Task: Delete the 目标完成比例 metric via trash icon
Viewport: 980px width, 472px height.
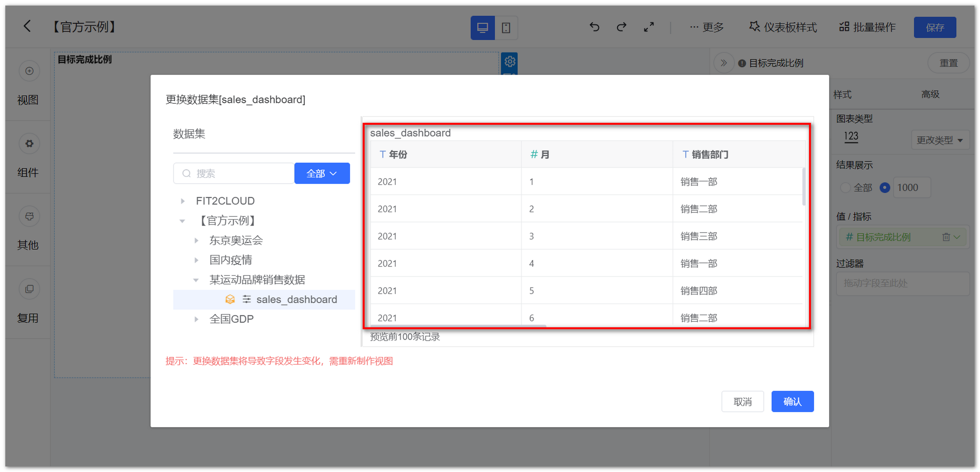Action: tap(946, 237)
